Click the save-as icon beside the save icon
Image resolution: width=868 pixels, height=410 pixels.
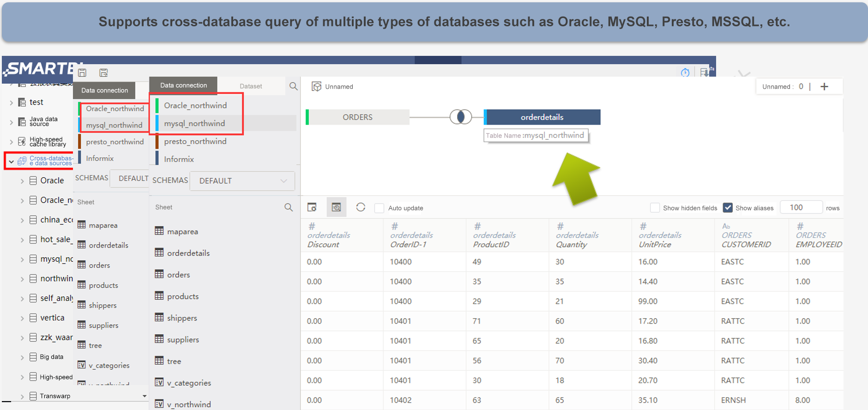[x=103, y=72]
